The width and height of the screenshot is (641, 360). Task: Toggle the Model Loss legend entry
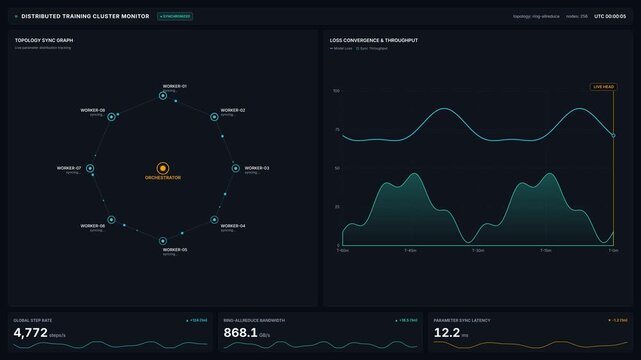pos(341,48)
